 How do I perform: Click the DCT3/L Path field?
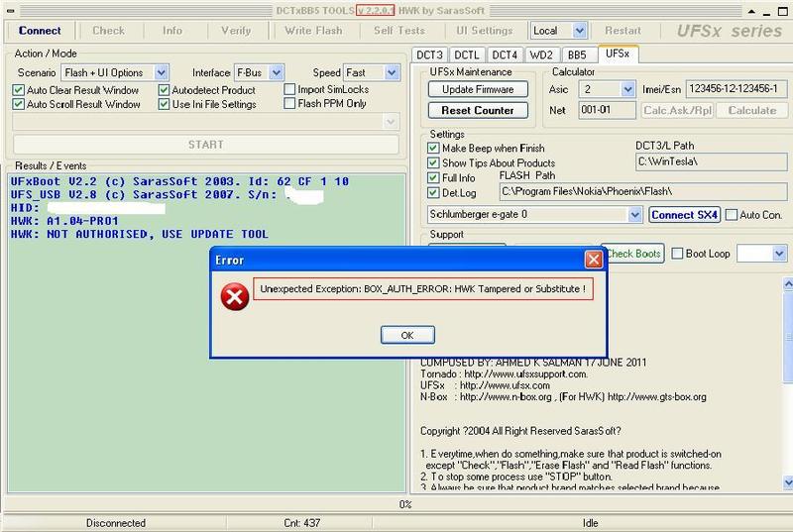point(711,162)
